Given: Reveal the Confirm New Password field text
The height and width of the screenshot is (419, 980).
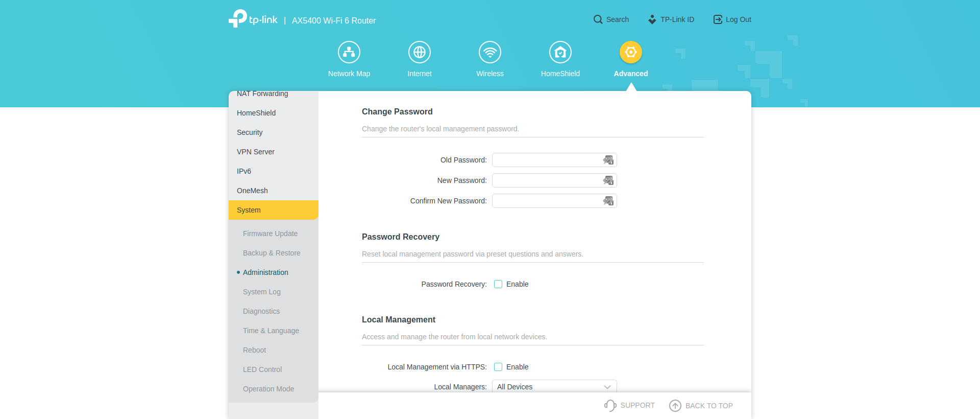Looking at the screenshot, I should (608, 201).
